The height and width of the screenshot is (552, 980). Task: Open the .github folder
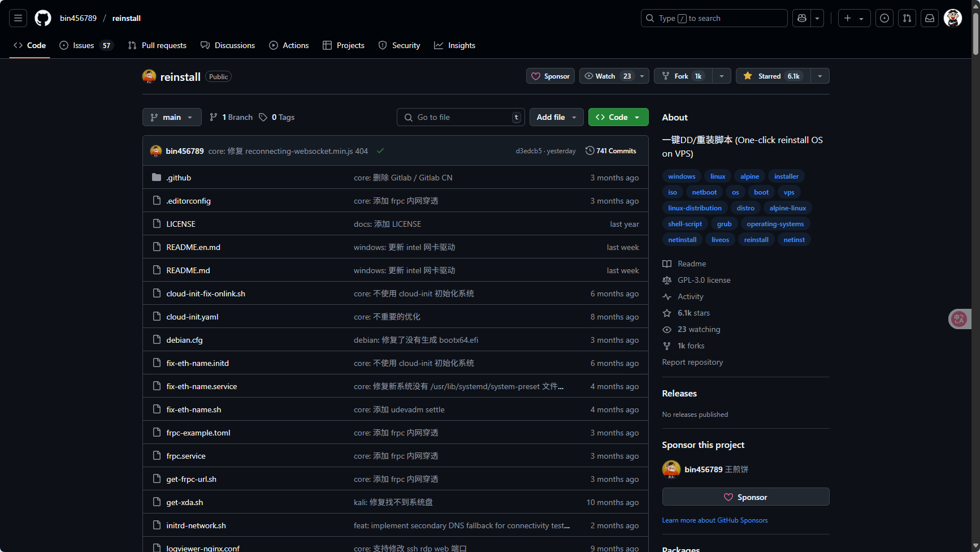pos(179,178)
